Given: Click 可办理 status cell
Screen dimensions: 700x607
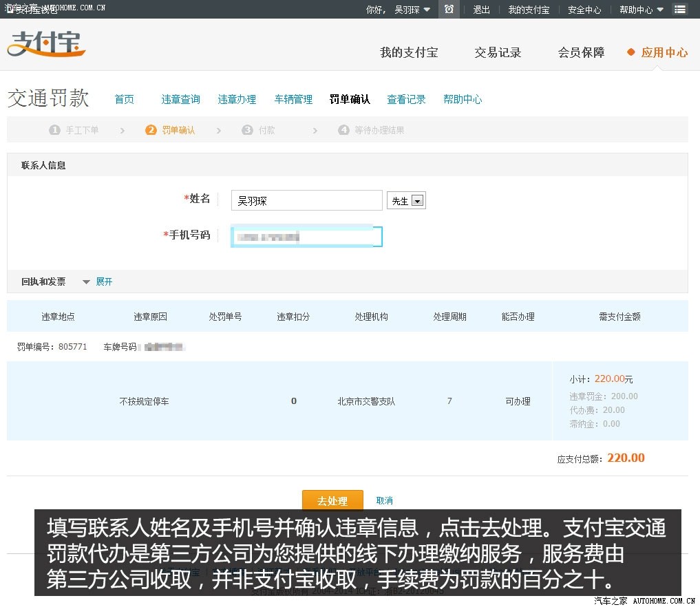Looking at the screenshot, I should pyautogui.click(x=518, y=401).
